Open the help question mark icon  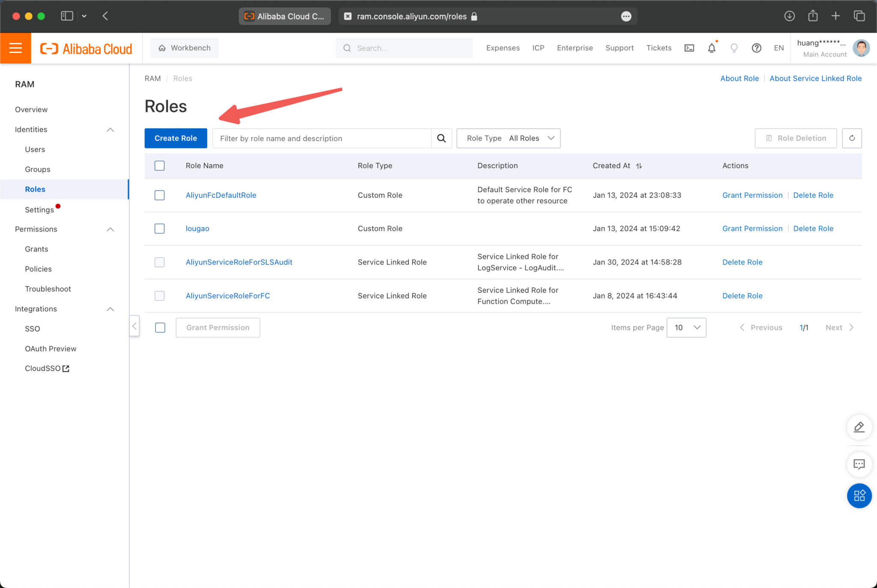(x=757, y=48)
